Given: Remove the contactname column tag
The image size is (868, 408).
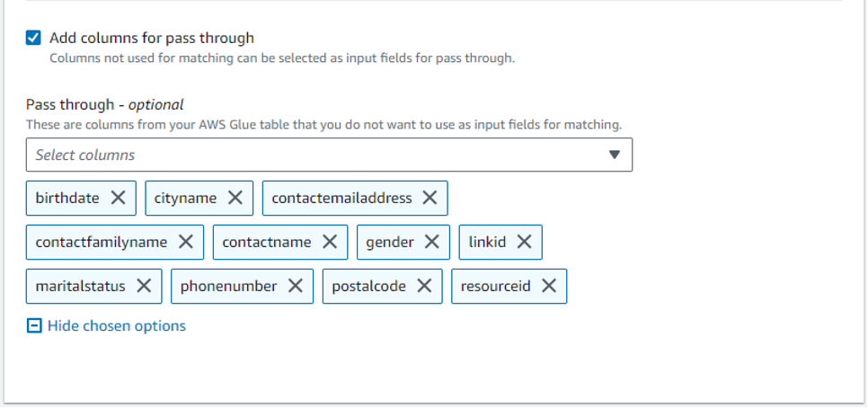Looking at the screenshot, I should pyautogui.click(x=330, y=242).
